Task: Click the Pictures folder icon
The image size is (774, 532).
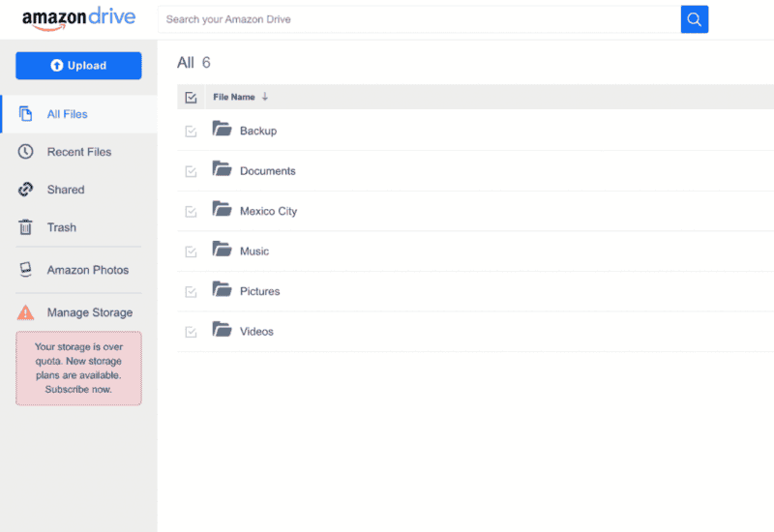Action: coord(222,288)
